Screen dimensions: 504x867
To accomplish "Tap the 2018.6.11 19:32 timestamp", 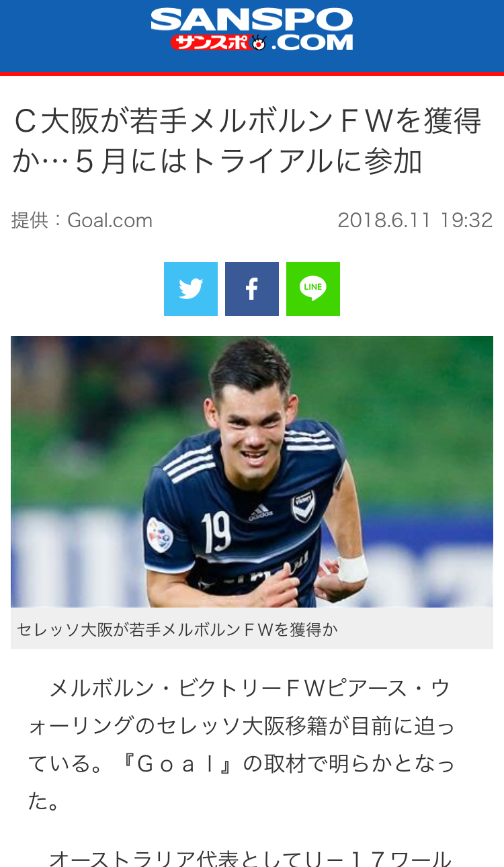I will click(415, 220).
